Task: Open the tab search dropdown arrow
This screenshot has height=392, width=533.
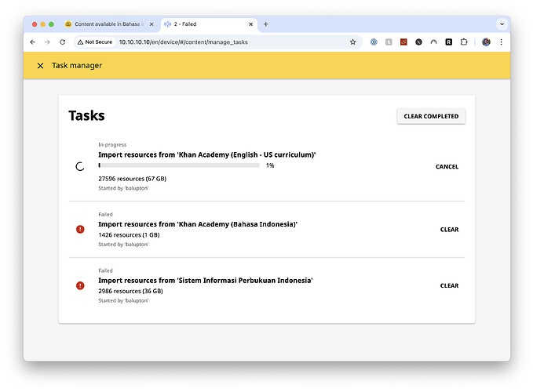Action: 502,24
